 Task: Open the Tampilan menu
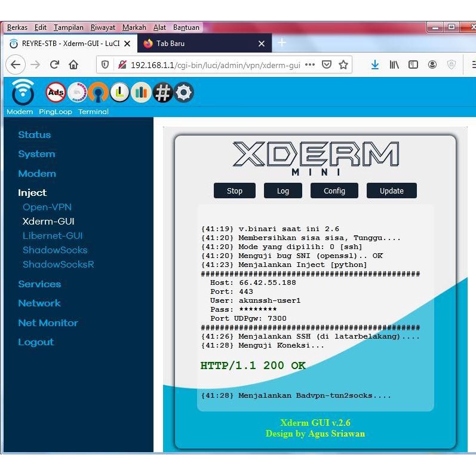pos(69,27)
